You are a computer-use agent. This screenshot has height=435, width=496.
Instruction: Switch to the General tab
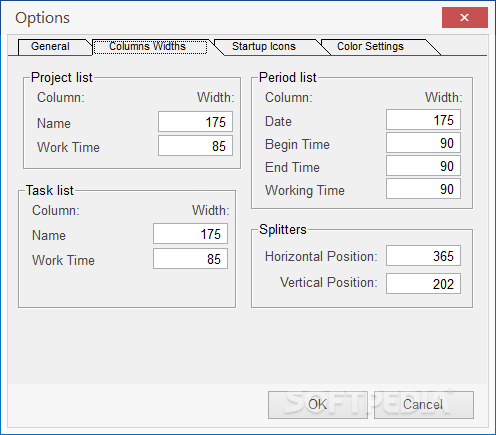(x=51, y=46)
